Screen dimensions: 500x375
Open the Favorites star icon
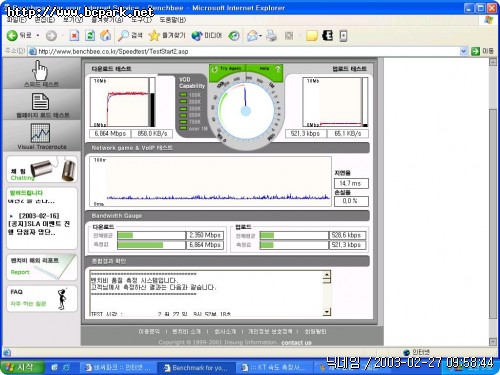click(154, 35)
